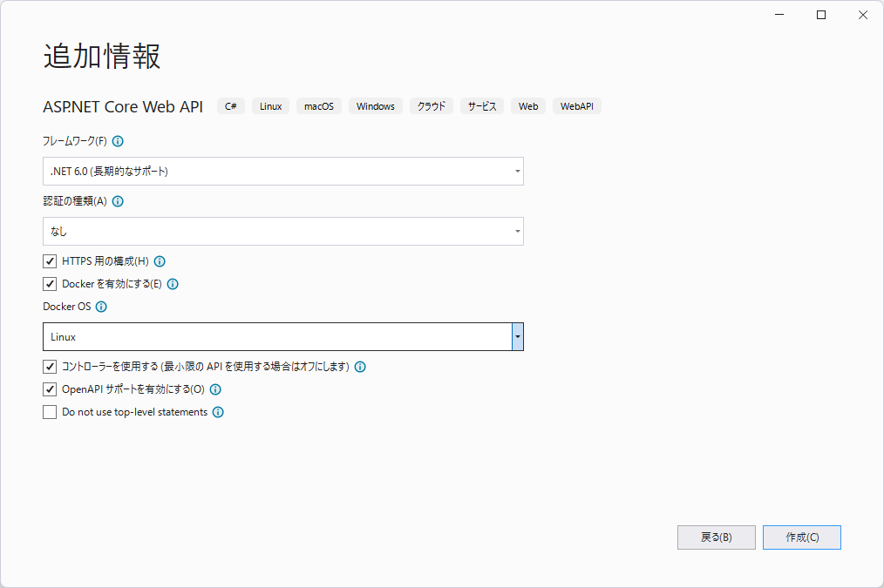Click the 戻る(B) button

point(716,537)
